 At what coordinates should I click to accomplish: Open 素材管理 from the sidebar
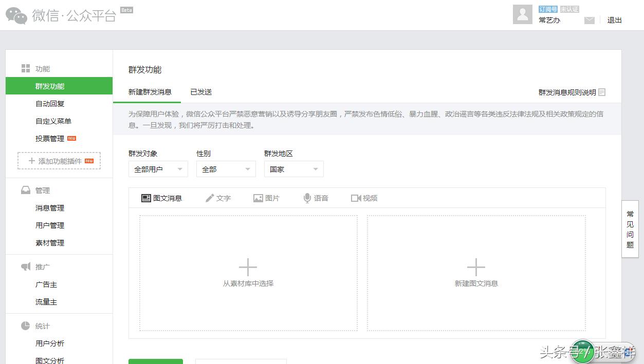coord(50,242)
